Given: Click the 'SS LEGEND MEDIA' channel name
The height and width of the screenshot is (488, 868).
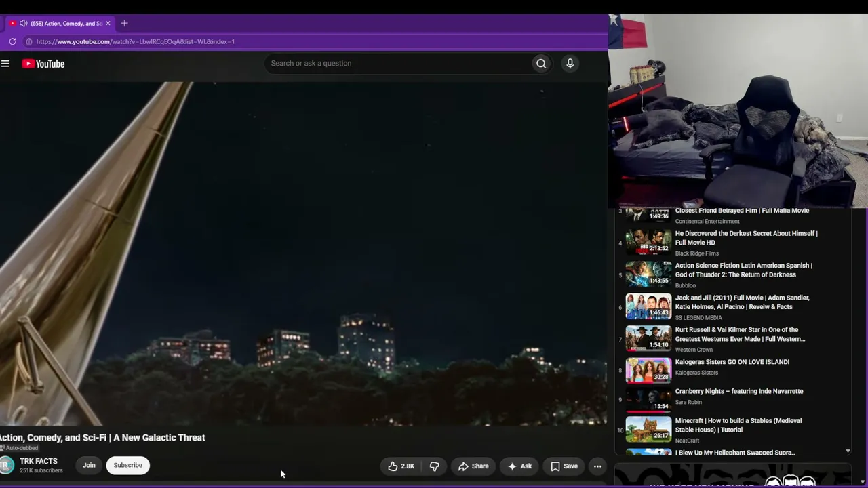Looking at the screenshot, I should click(x=698, y=318).
